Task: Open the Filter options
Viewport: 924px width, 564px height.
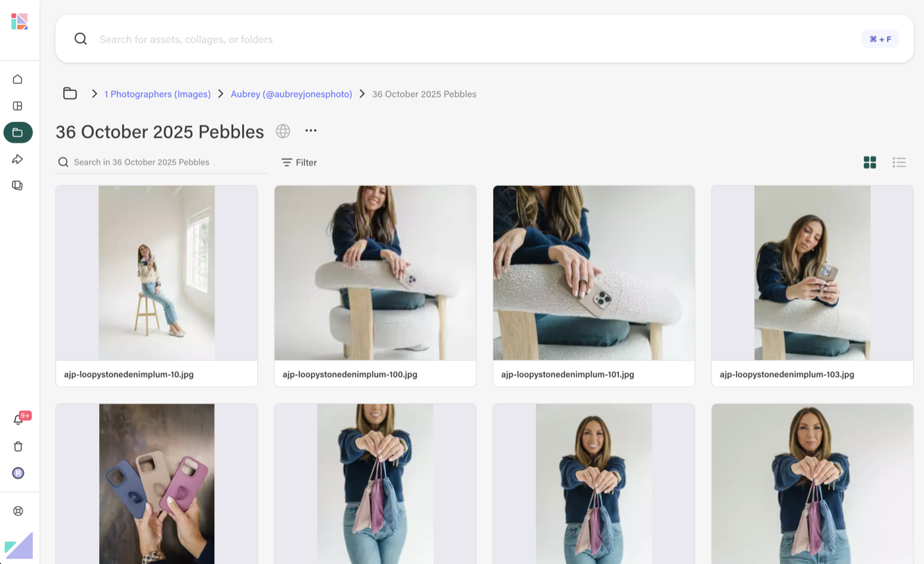Action: point(299,162)
